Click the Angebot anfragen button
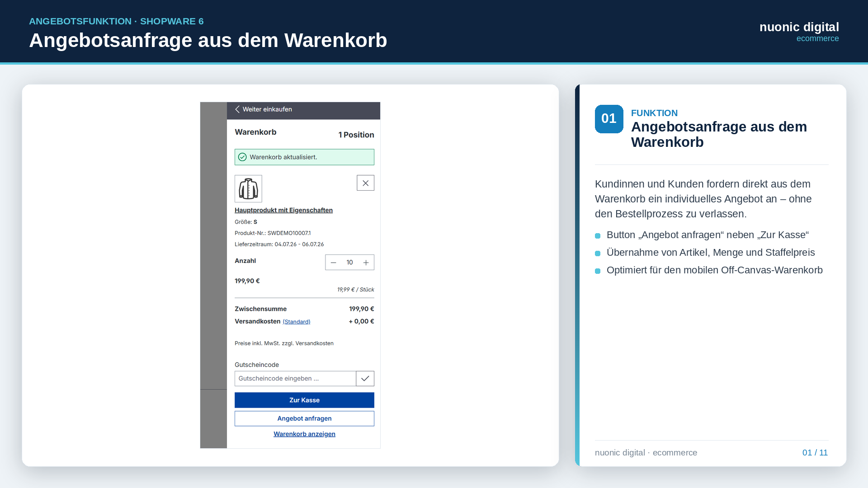Image resolution: width=868 pixels, height=488 pixels. (304, 419)
